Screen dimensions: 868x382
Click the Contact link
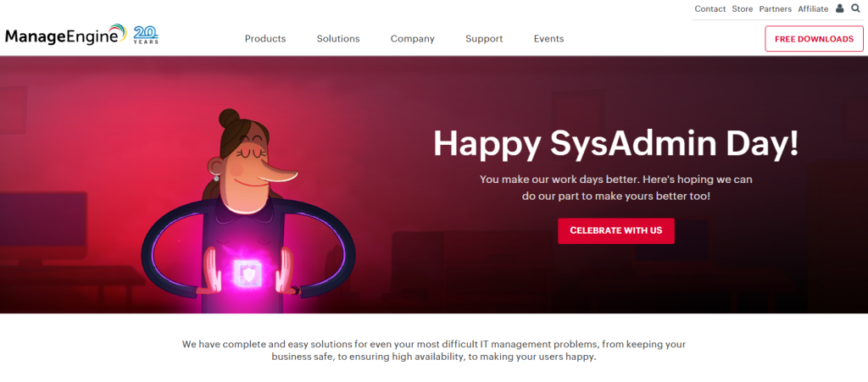709,8
